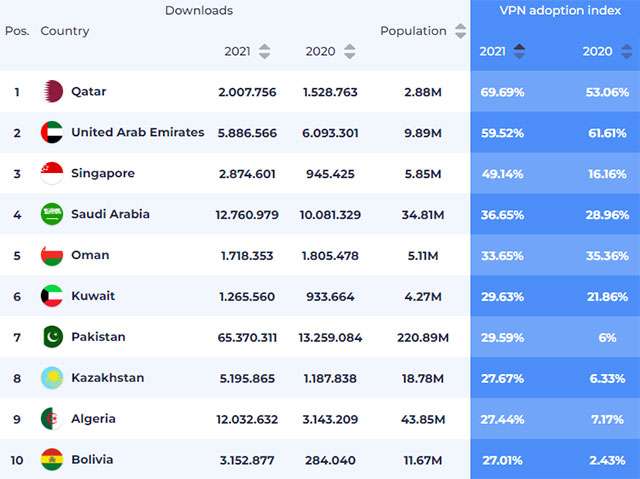Screen dimensions: 640x479
Task: Click the Kazakhstan flag icon
Action: (x=52, y=378)
